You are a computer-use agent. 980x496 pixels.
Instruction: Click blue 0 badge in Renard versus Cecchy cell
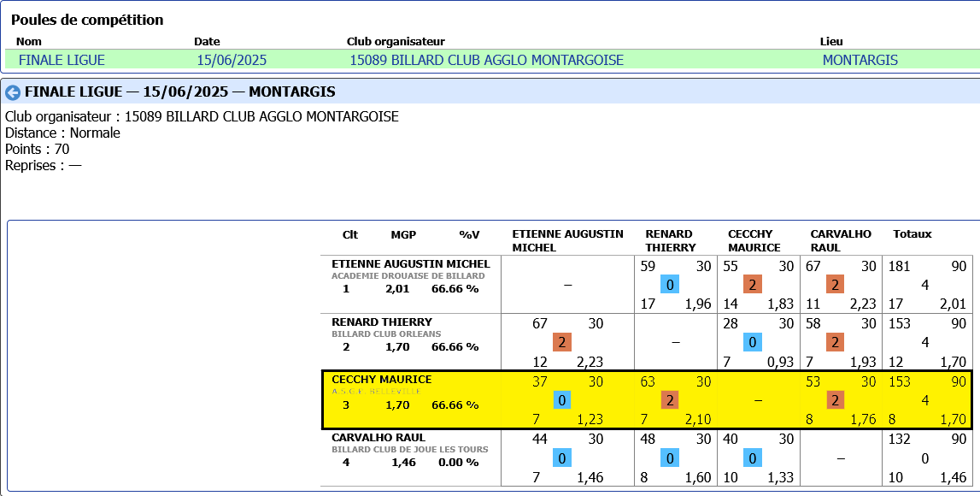click(x=752, y=342)
